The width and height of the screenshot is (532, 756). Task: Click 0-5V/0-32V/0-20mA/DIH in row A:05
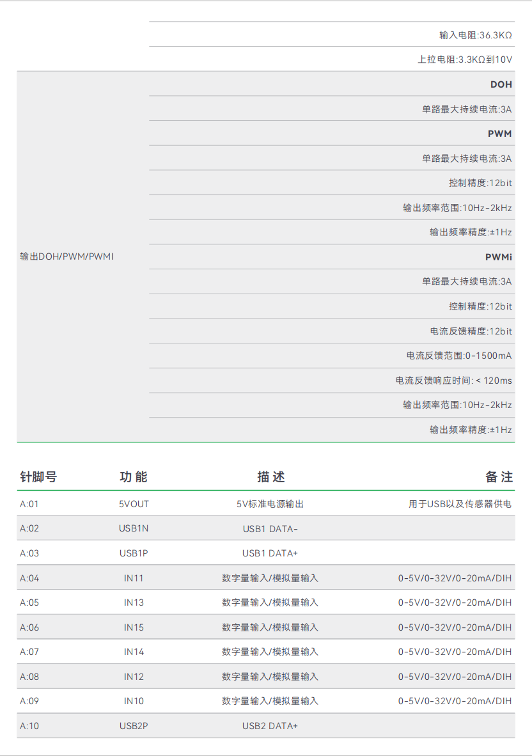(455, 602)
